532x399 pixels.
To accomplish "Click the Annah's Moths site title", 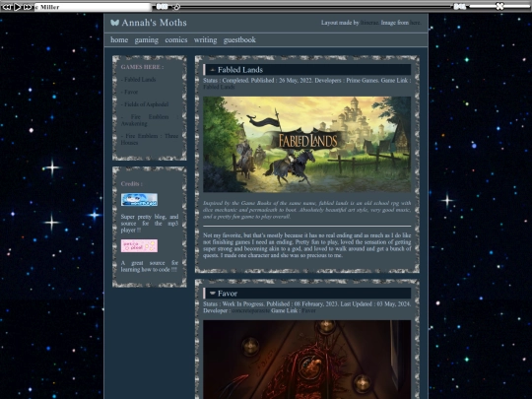I will coord(154,23).
